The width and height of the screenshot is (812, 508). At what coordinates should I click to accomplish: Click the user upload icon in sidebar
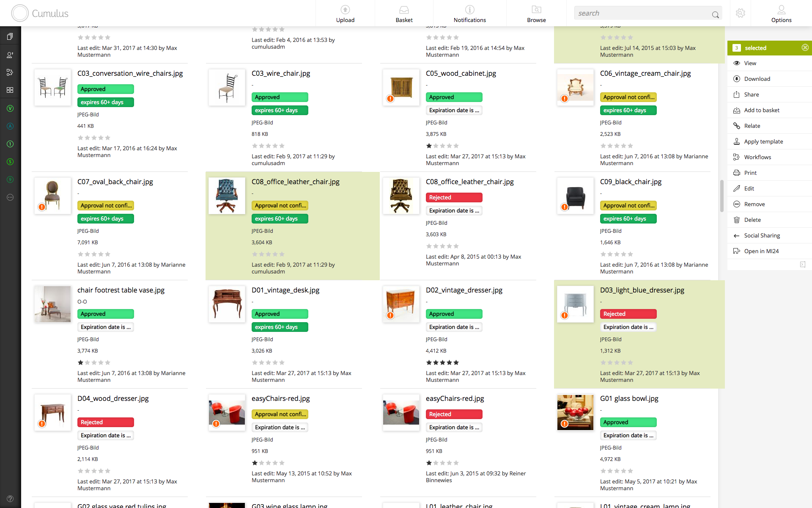[x=10, y=55]
